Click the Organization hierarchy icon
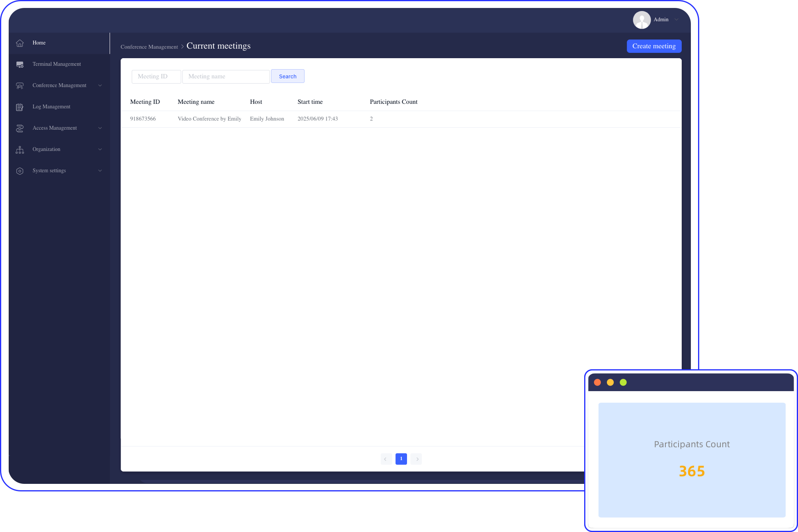Image resolution: width=798 pixels, height=532 pixels. click(x=20, y=149)
